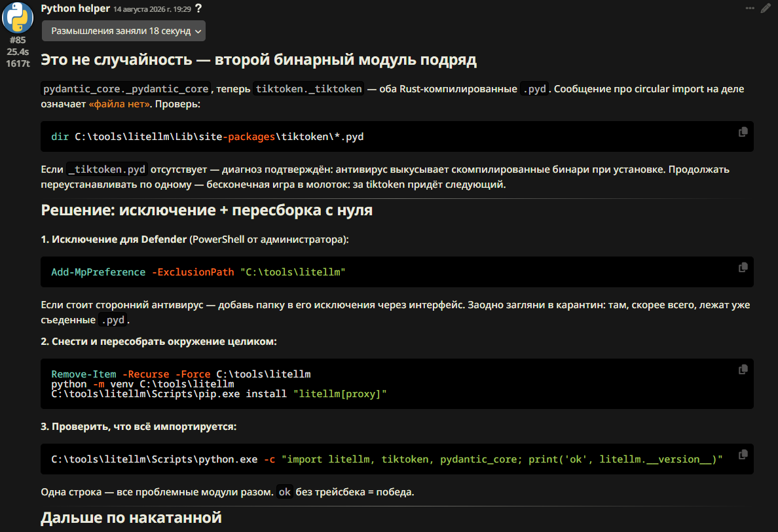Click 'Проверить, что всё импортируется' step text
Viewport: 778px width, 532px height.
138,427
